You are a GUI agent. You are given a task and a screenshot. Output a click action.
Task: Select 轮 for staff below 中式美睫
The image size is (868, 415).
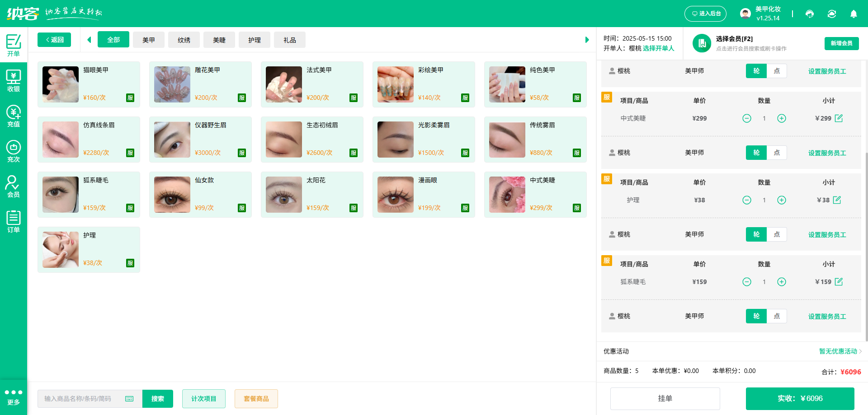tap(756, 153)
